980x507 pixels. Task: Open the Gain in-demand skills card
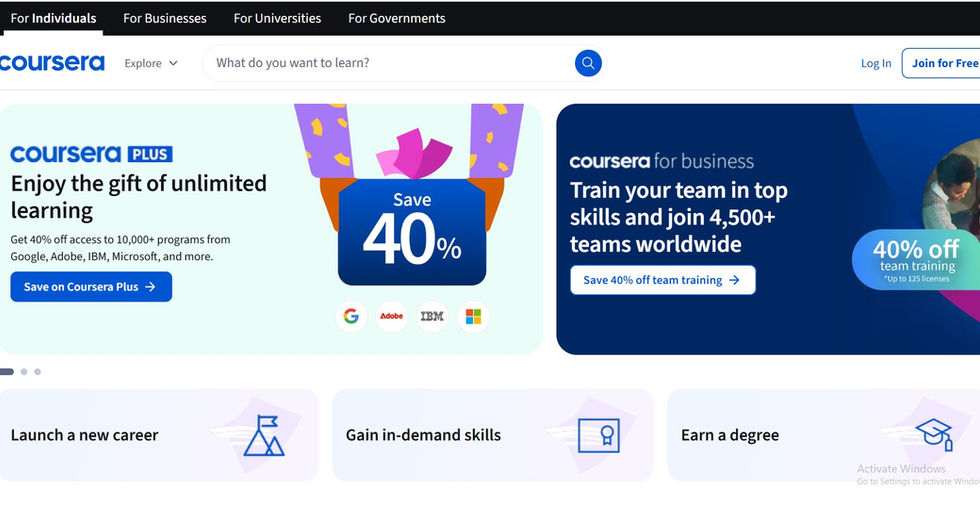(492, 435)
